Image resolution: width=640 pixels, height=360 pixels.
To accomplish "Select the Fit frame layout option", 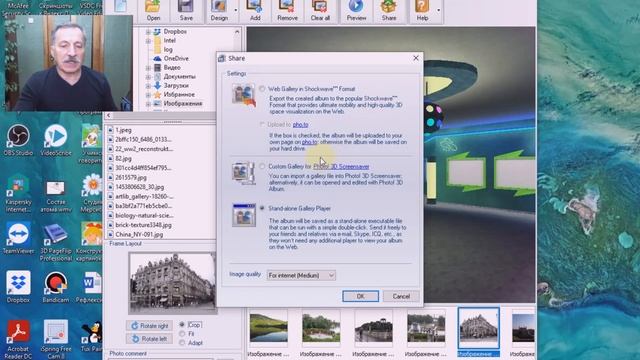I will pos(182,334).
